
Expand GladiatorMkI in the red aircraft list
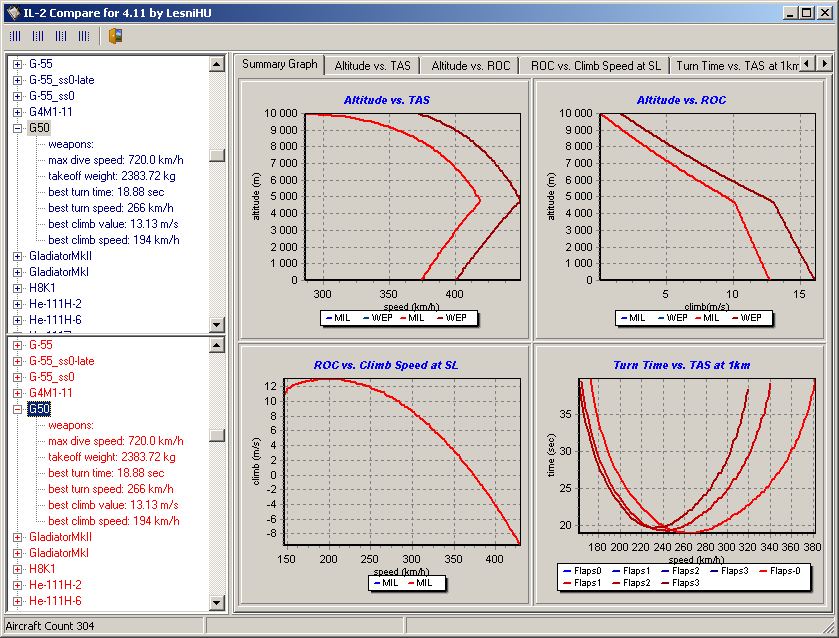(x=18, y=553)
